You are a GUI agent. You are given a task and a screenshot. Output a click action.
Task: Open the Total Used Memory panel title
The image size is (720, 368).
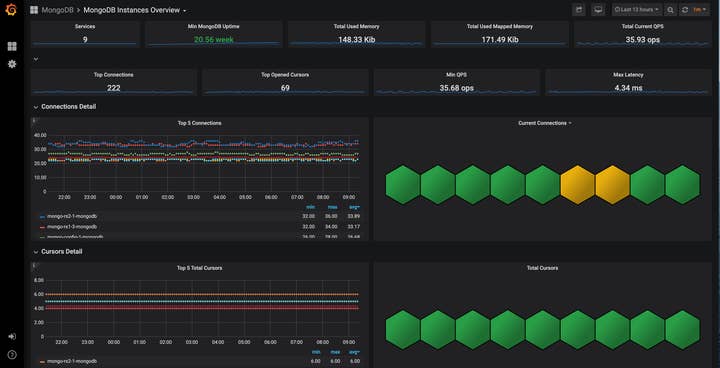(x=356, y=27)
